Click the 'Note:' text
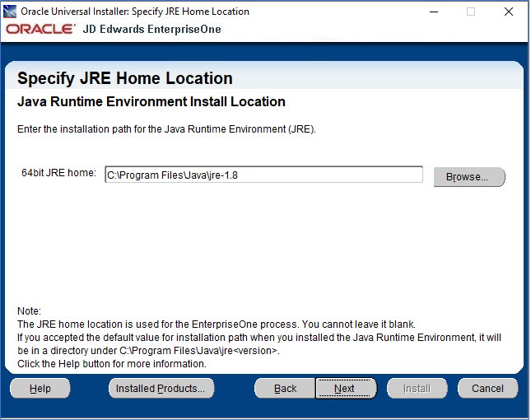531x420 pixels. (x=29, y=311)
